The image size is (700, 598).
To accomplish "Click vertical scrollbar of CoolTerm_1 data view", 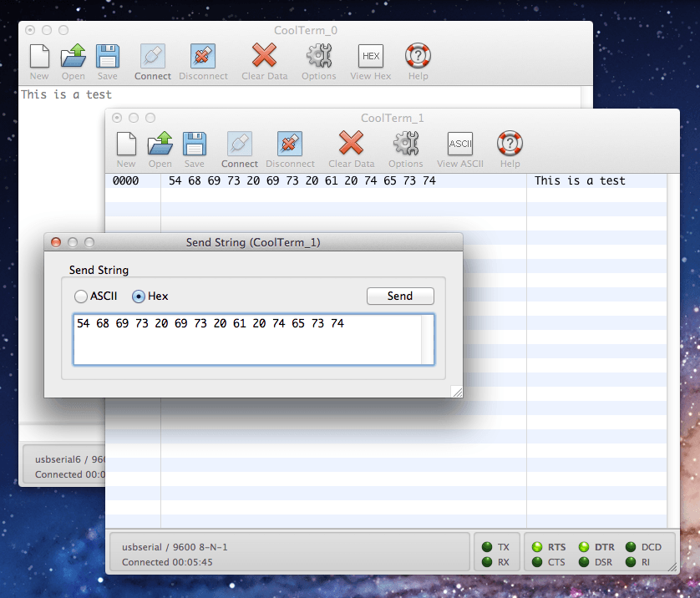I will 673,351.
